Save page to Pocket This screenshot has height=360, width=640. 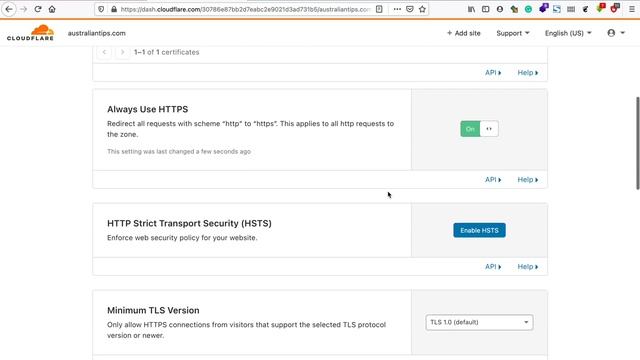(x=410, y=9)
